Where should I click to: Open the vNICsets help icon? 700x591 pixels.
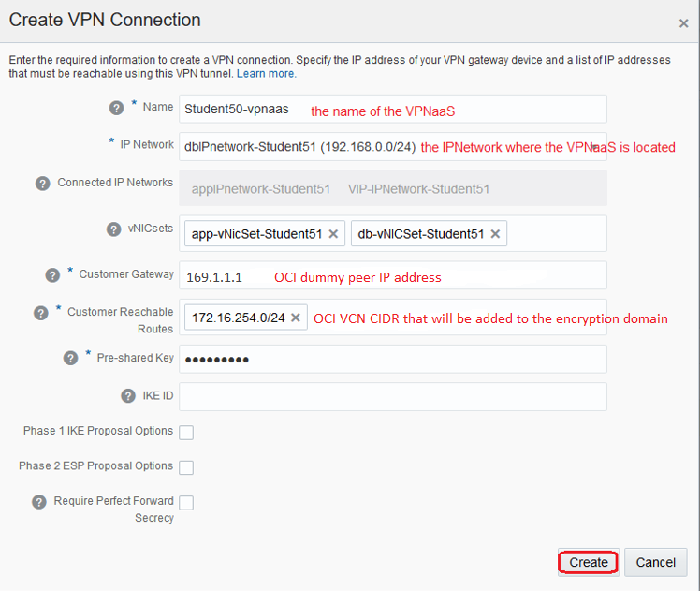click(114, 229)
